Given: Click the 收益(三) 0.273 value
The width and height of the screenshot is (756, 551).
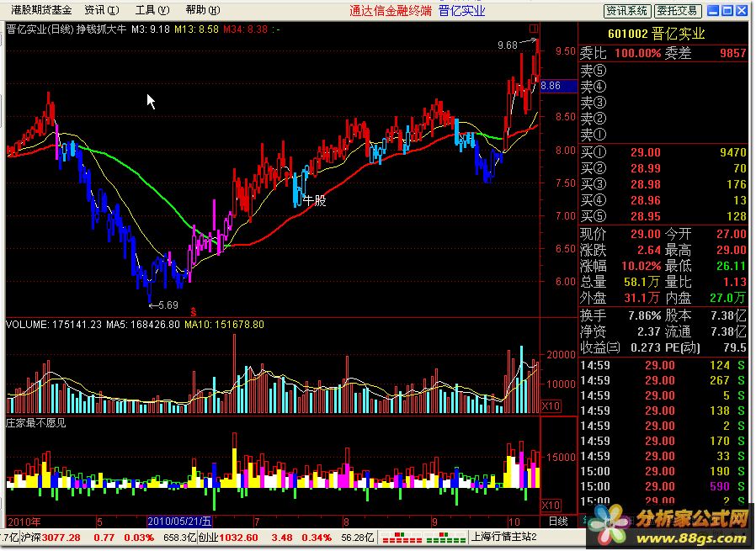Looking at the screenshot, I should pyautogui.click(x=646, y=347).
